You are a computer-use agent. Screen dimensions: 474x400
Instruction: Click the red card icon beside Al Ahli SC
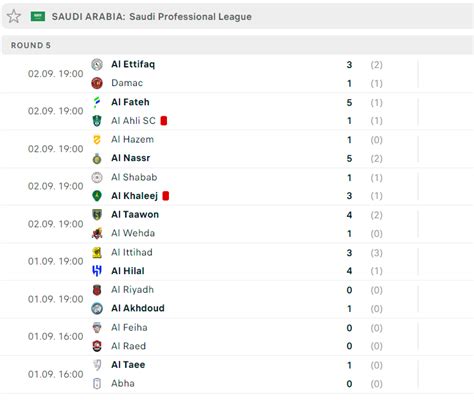pyautogui.click(x=164, y=121)
